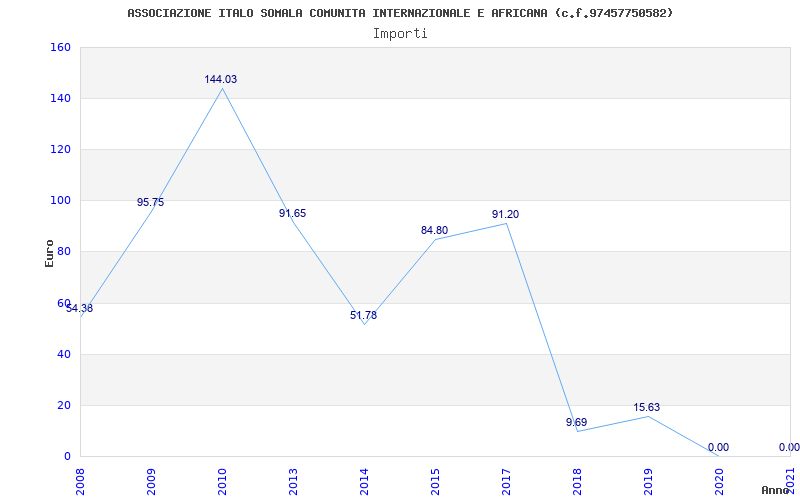Screen dimensions: 800x500
Task: Click the 2020 x-axis label
Action: coord(719,481)
